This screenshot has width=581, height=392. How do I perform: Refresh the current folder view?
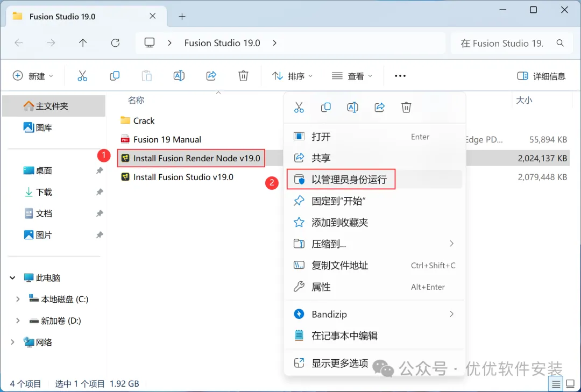[115, 43]
